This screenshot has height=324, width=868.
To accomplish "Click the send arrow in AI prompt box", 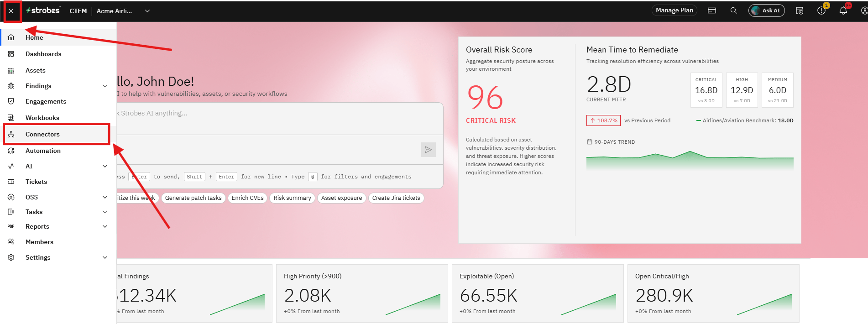I will click(428, 150).
